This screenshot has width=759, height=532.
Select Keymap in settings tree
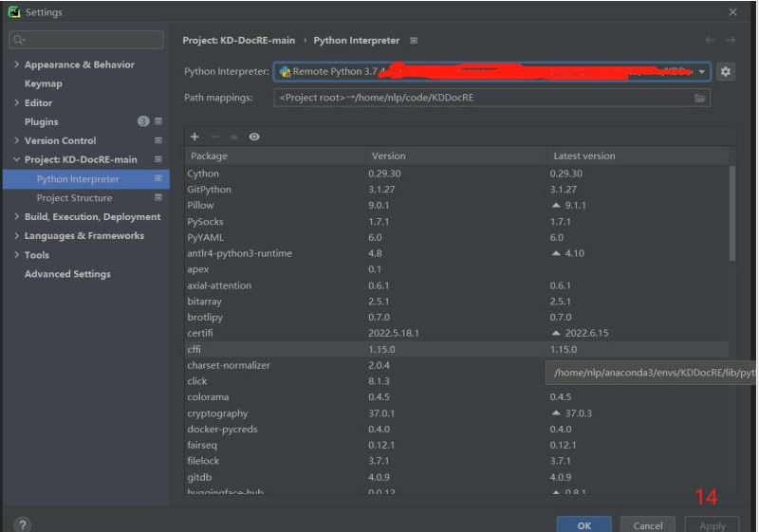(x=43, y=83)
